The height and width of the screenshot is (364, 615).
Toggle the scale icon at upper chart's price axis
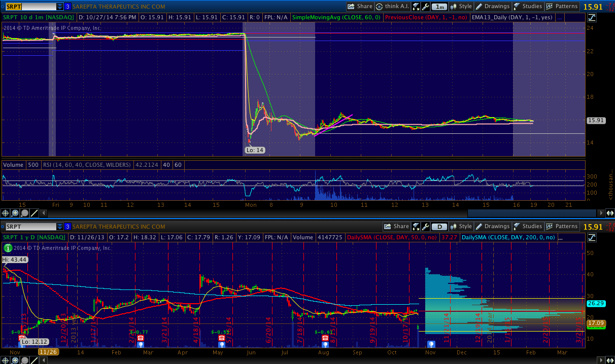(x=592, y=17)
